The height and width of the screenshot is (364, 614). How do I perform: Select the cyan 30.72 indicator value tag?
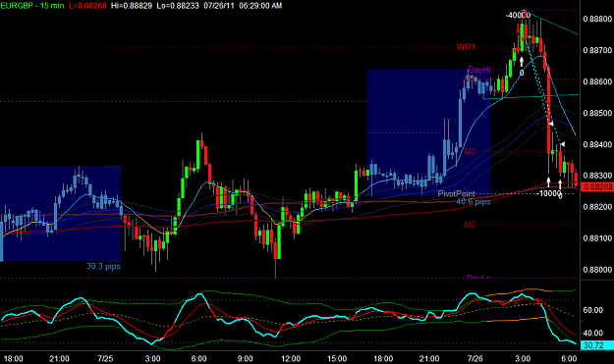click(596, 345)
